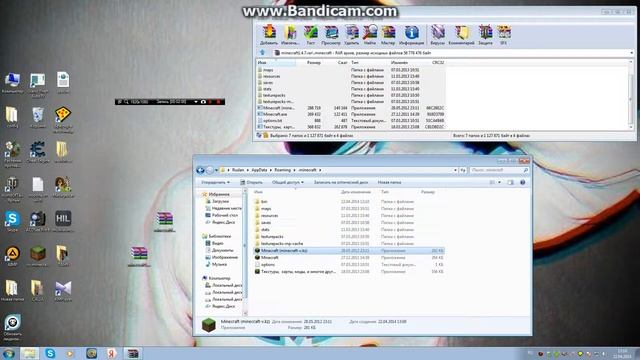This screenshot has height=360, width=640.
Task: Sort Explorer by Дата изменения column
Action: (356, 192)
